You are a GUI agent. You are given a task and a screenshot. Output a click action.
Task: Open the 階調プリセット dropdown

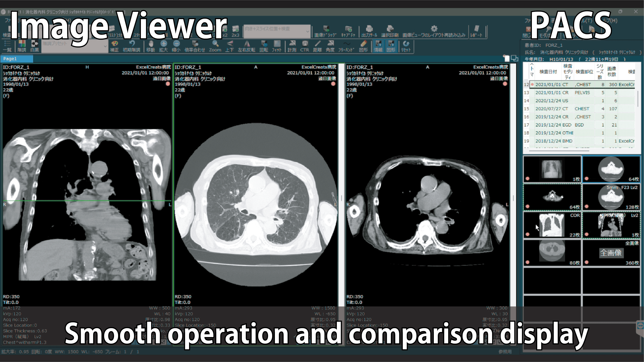[x=105, y=47]
